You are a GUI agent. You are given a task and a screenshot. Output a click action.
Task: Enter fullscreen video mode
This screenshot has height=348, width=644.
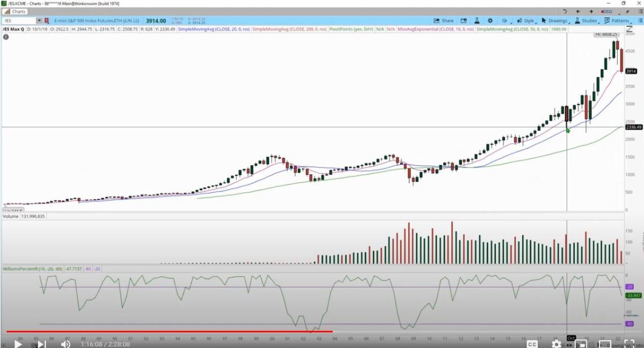(x=630, y=344)
